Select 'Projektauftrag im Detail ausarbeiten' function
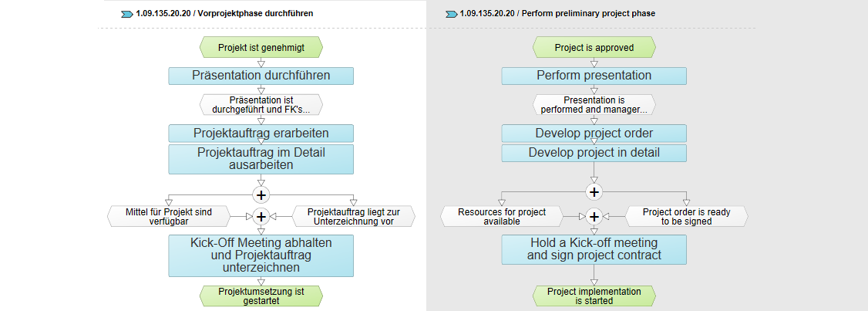 click(x=261, y=159)
